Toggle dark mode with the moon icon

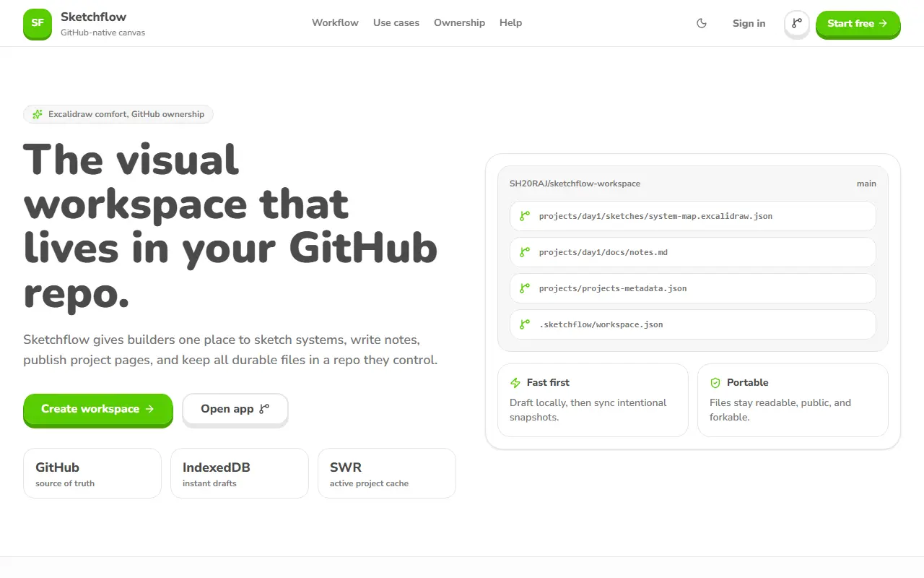702,23
